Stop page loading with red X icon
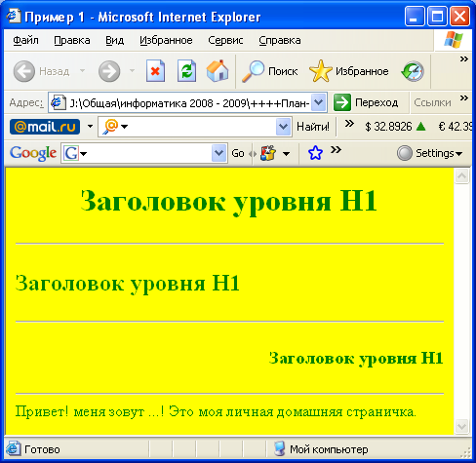The height and width of the screenshot is (463, 476). click(x=155, y=70)
